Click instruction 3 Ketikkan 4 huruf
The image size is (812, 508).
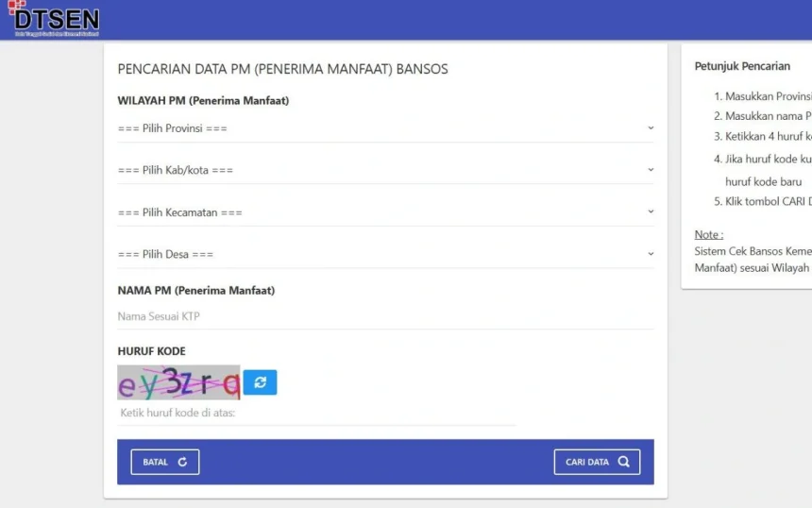click(x=762, y=137)
